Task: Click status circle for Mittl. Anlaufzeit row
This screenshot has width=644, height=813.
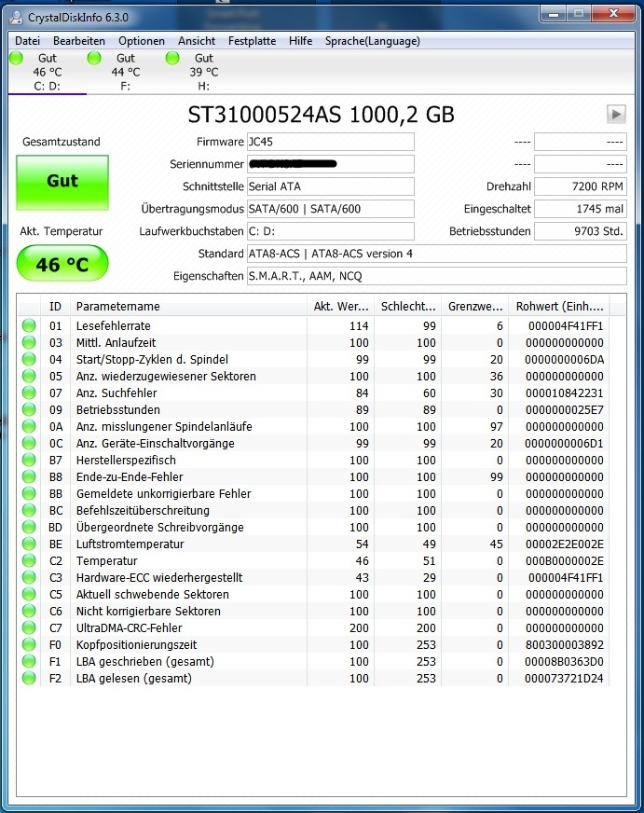Action: tap(29, 342)
